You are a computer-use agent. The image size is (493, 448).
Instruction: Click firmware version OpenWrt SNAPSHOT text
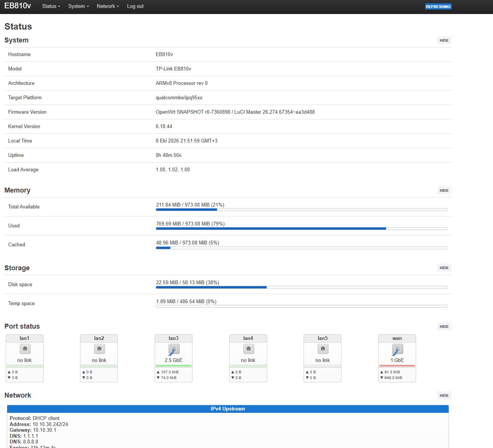tap(235, 112)
